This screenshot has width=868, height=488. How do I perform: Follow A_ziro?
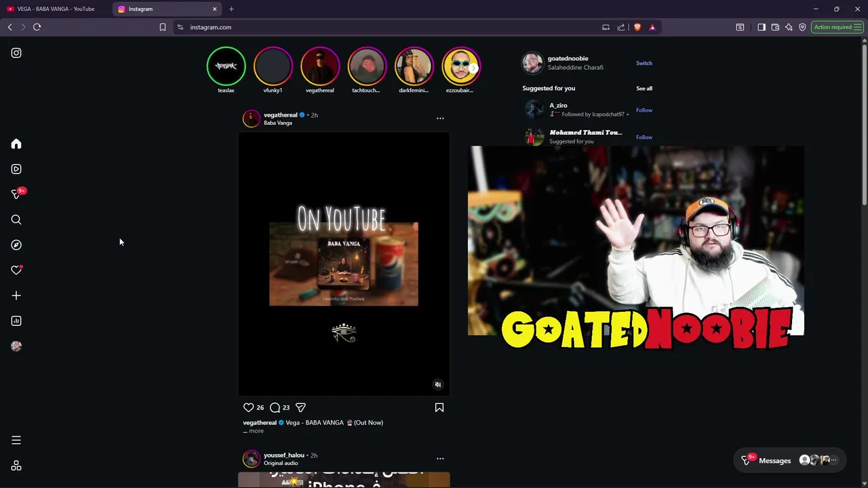(644, 110)
